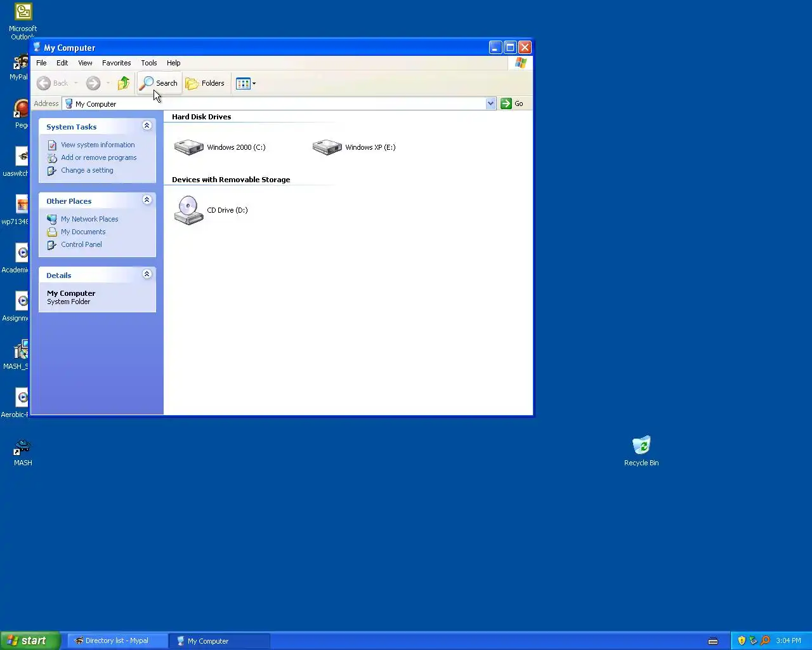Select Windows XP (E:) drive icon

tap(327, 147)
